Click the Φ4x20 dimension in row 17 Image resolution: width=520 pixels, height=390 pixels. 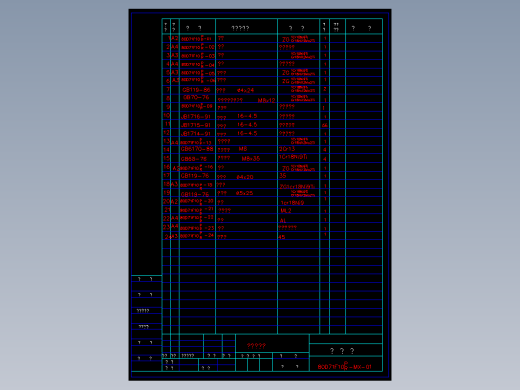pos(245,177)
